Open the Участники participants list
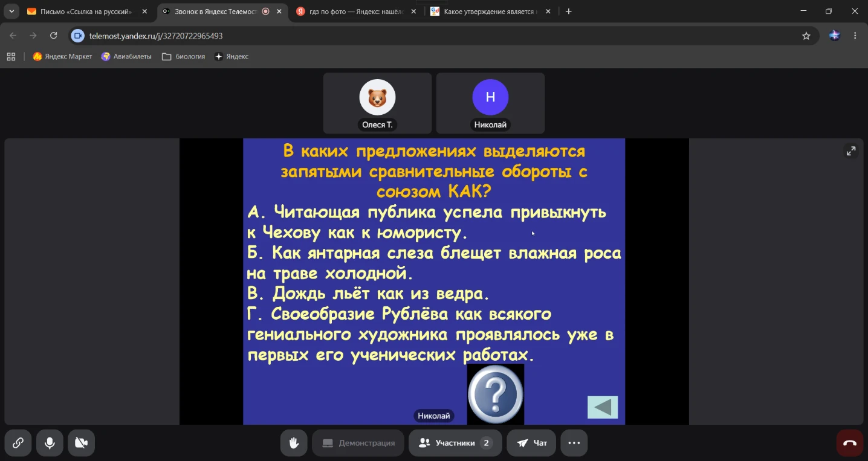This screenshot has height=461, width=868. [455, 443]
